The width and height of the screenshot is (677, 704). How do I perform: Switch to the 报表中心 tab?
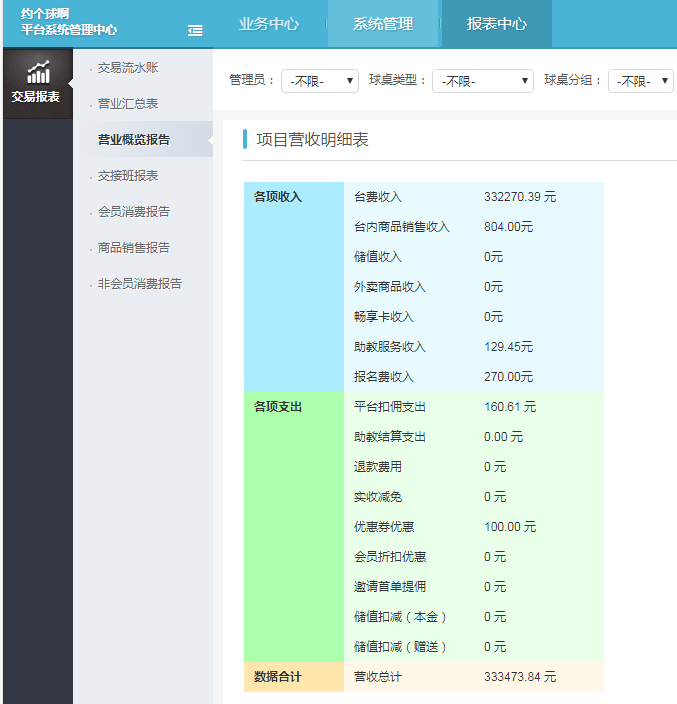coord(497,24)
